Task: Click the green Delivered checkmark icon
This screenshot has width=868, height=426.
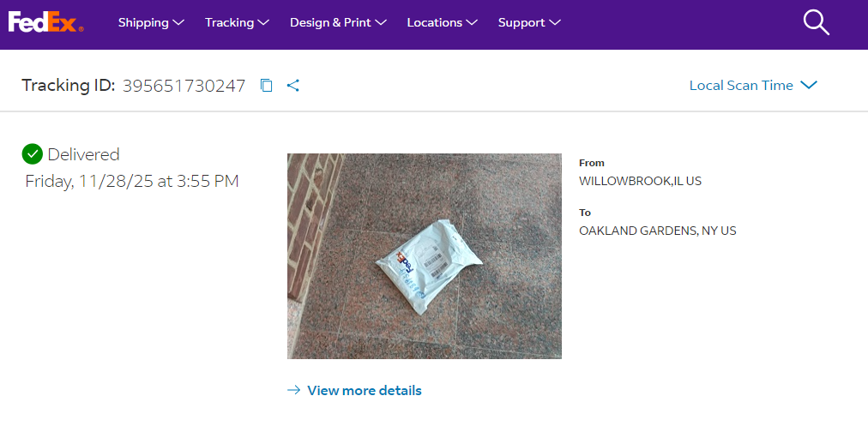Action: (x=32, y=153)
